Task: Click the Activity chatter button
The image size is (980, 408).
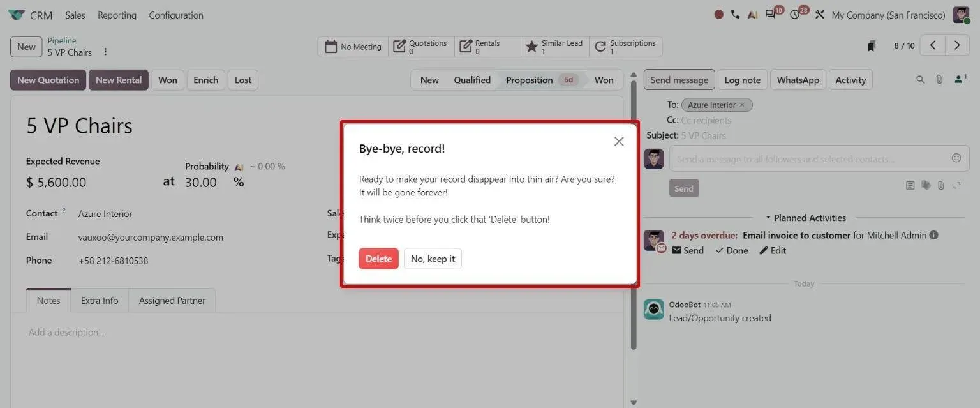Action: tap(850, 80)
